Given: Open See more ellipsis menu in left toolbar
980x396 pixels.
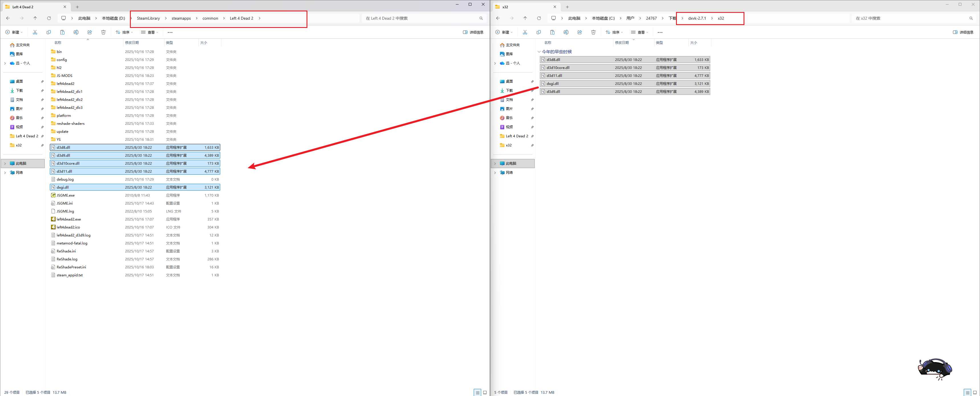Looking at the screenshot, I should pos(170,32).
